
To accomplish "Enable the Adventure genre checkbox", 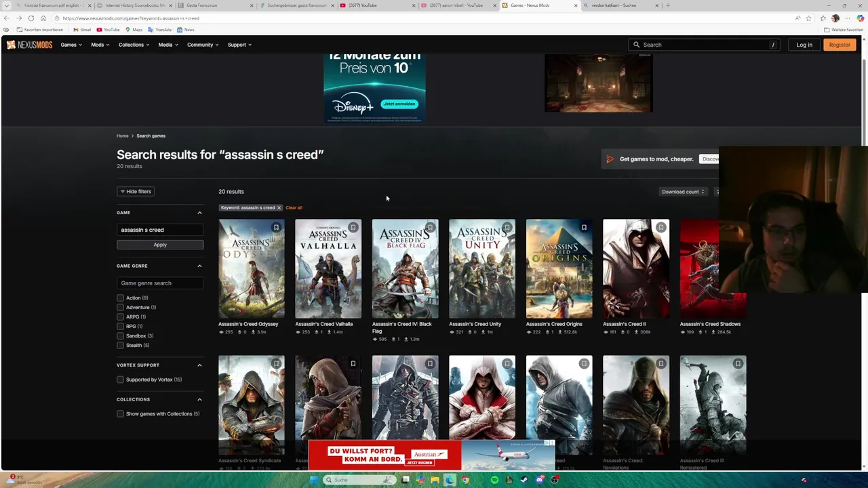I will 120,308.
